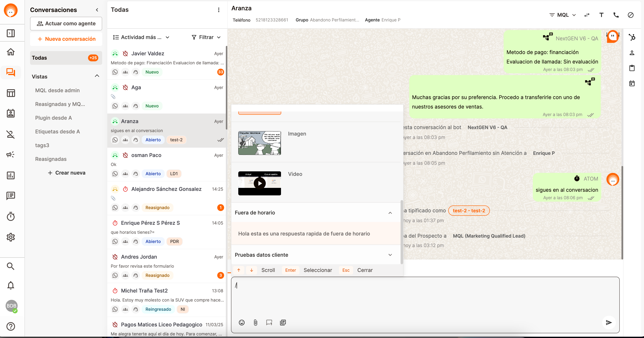Click the search magnifier in sidebar
Viewport: 644px width, 338px height.
11,266
